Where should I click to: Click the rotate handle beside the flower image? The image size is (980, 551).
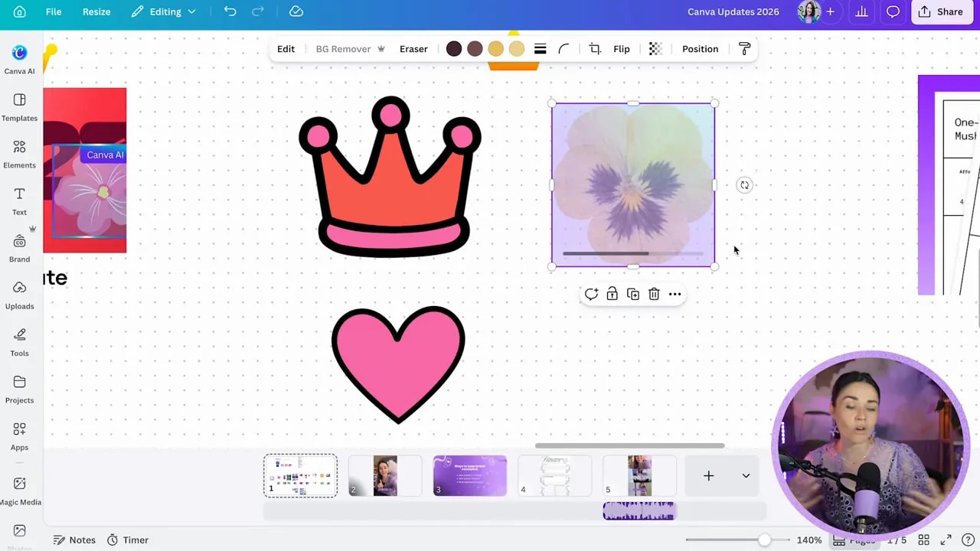point(744,185)
